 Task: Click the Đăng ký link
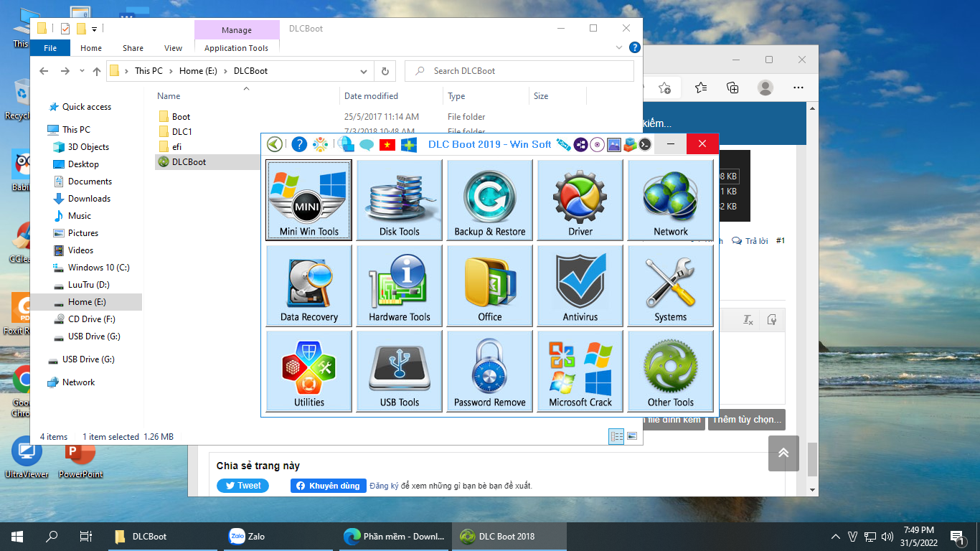(384, 486)
